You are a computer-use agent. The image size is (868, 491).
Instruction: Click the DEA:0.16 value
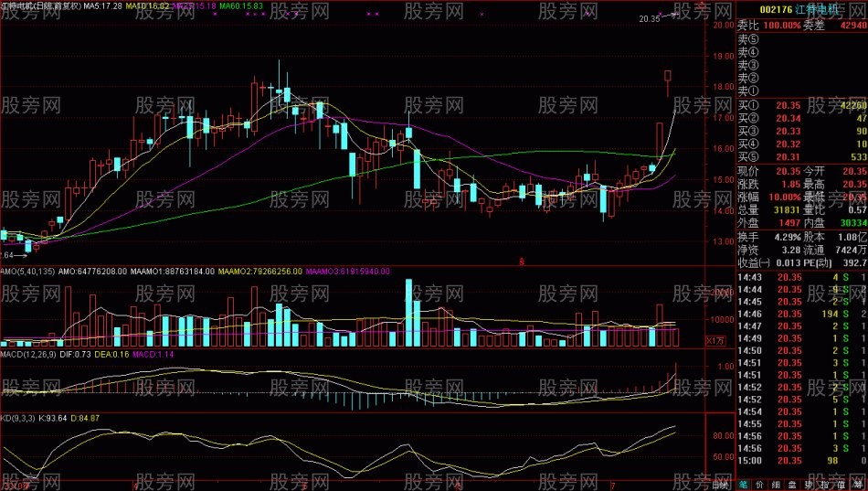point(111,354)
